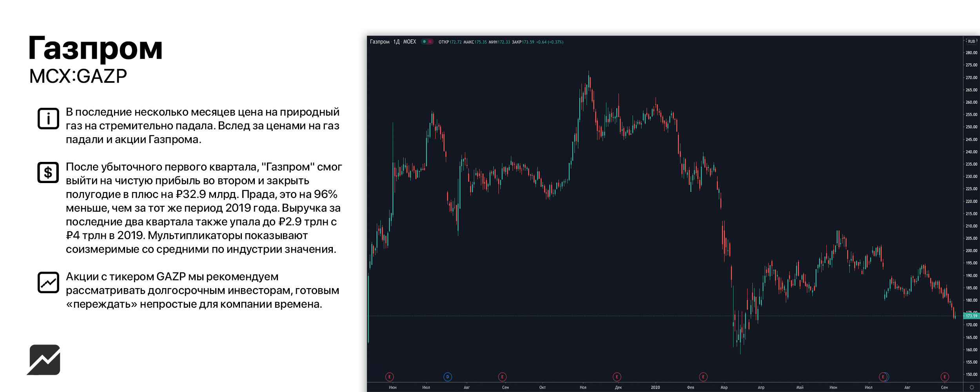Open chart settings via the gear icon
This screenshot has height=392, width=980.
coord(972,387)
